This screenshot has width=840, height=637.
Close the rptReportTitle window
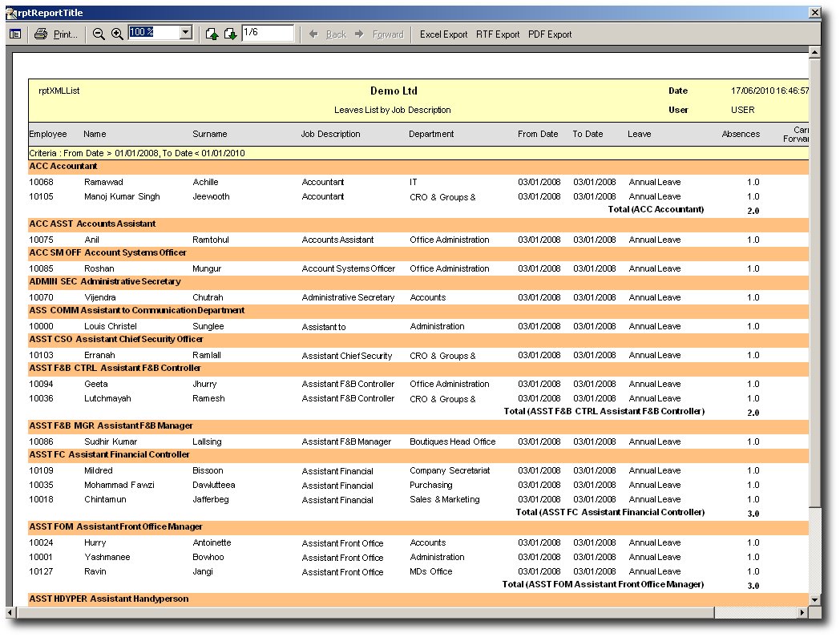pos(814,13)
